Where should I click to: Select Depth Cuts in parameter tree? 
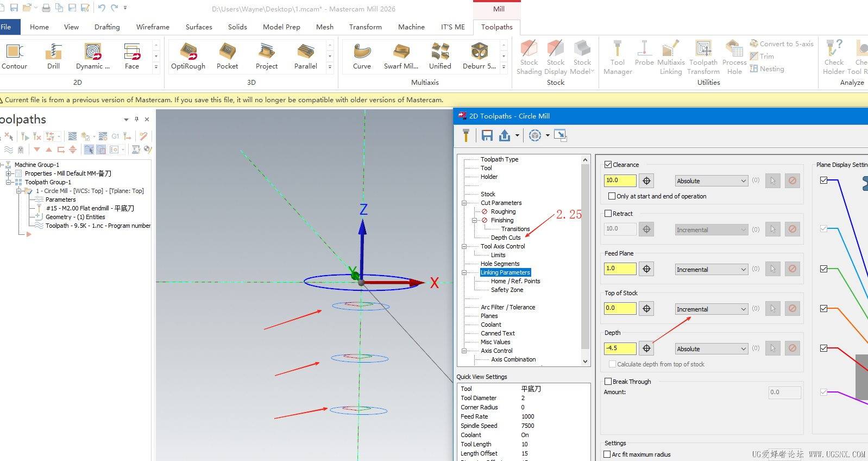click(506, 238)
